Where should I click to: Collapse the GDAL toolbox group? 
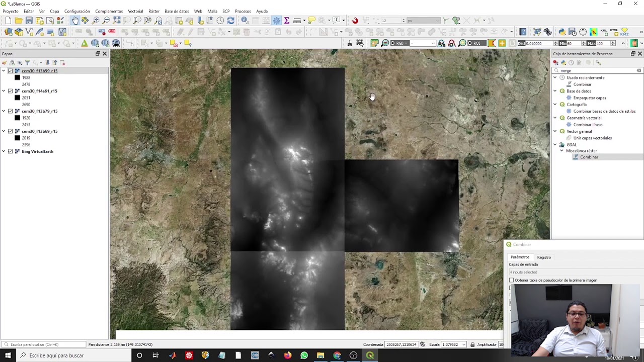(555, 145)
